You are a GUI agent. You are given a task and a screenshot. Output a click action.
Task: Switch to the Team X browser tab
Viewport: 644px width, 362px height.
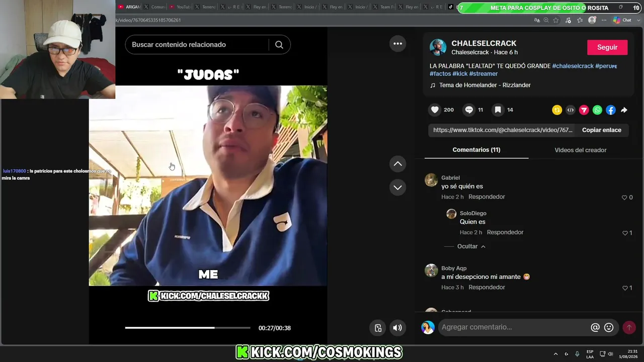tap(384, 7)
